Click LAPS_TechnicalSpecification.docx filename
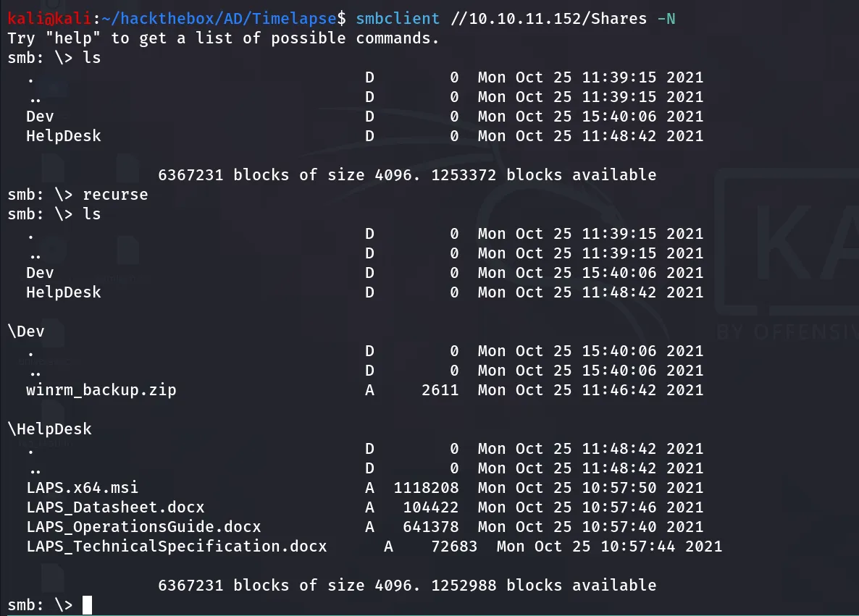The image size is (859, 616). tap(177, 547)
